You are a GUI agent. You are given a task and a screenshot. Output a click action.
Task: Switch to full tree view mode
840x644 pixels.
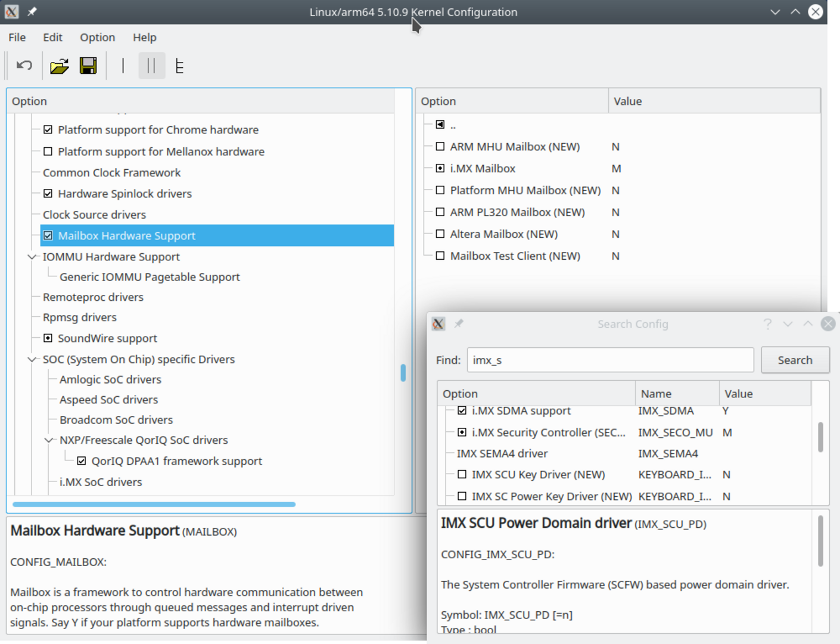click(x=179, y=66)
